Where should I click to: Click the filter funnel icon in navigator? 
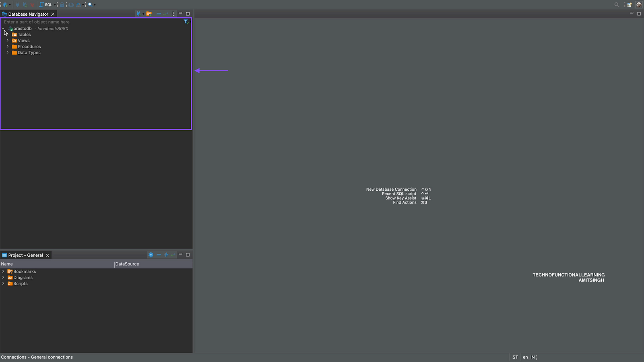(x=186, y=22)
